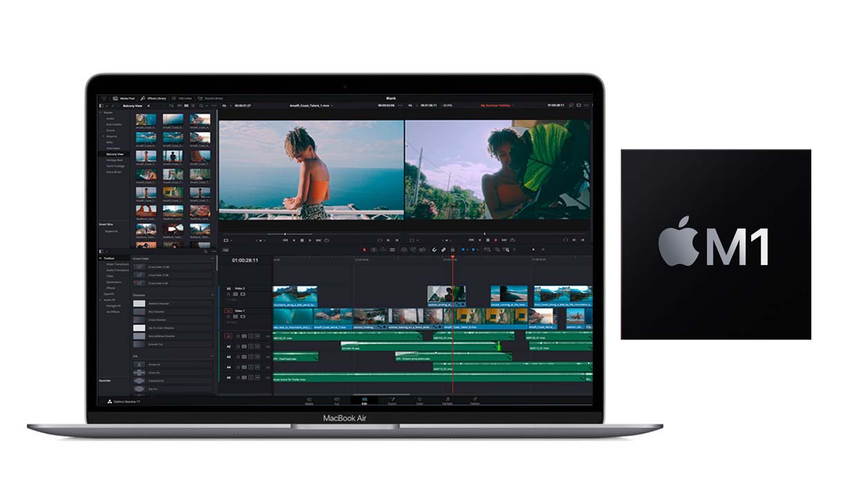The width and height of the screenshot is (868, 489).
Task: Select the Balcony View bin
Action: (x=115, y=154)
